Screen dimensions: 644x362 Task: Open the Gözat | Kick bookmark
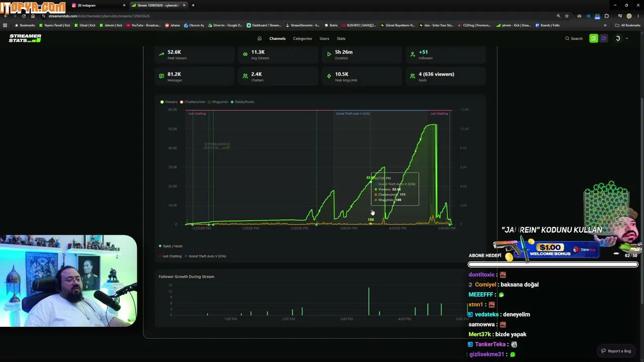85,25
